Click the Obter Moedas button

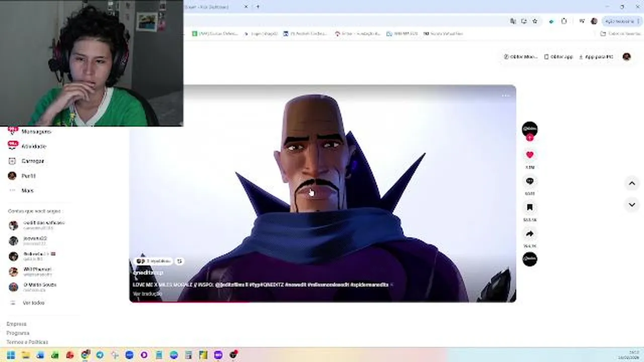tap(521, 57)
